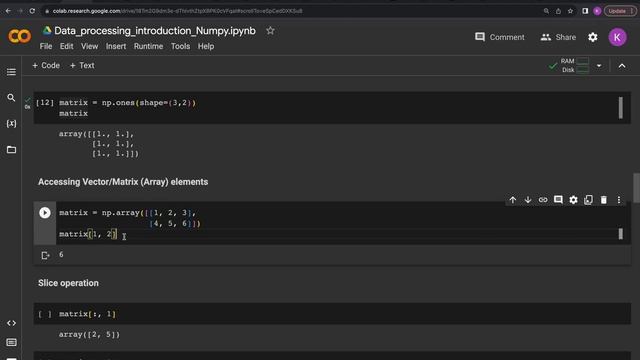Expand the RAM Disk connection dropdown

(599, 66)
